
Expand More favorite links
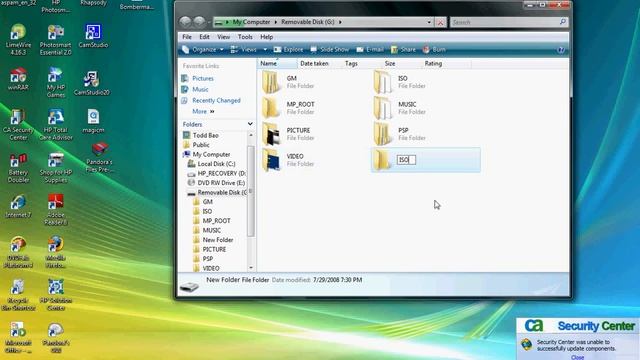pyautogui.click(x=203, y=111)
